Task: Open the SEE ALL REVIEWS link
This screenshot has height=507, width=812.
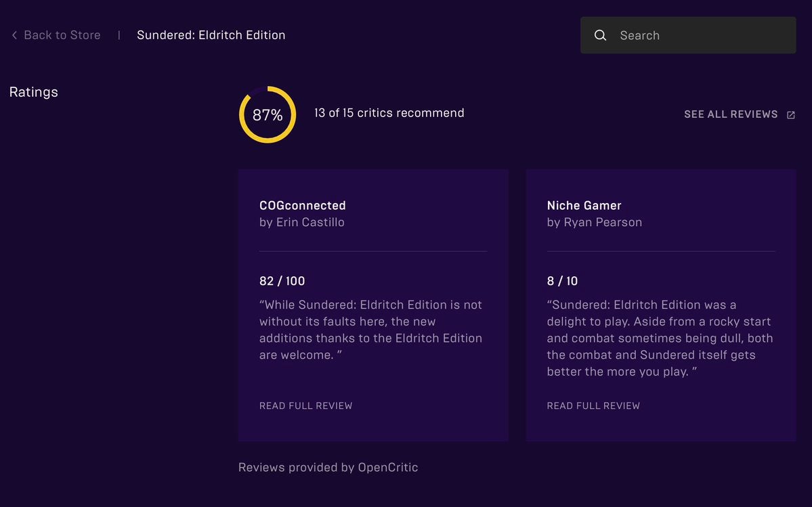Action: pos(731,114)
